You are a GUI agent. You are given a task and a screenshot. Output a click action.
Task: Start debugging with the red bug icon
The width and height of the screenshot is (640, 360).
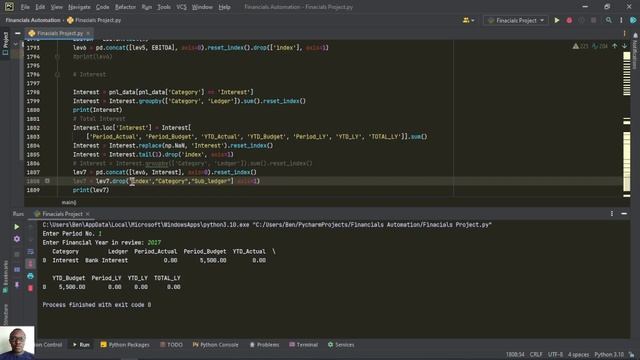tap(569, 20)
